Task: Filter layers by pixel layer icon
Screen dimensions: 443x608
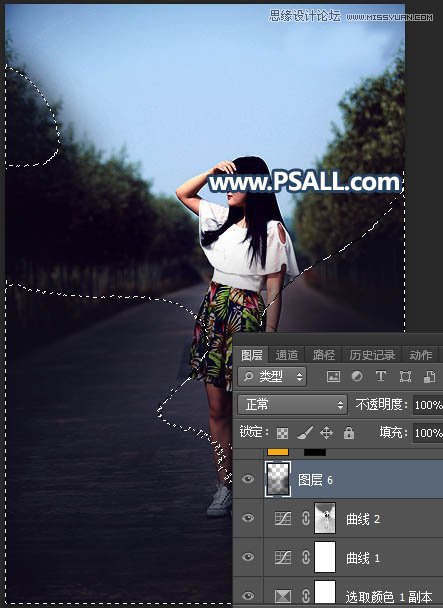Action: [333, 376]
